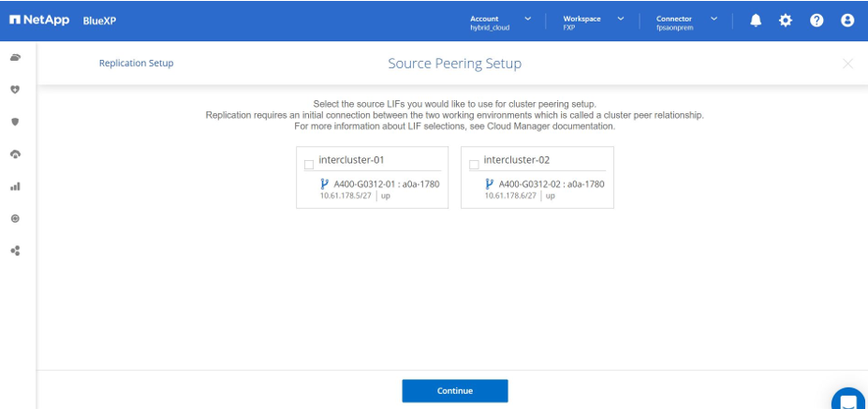Open the Analysis bar-chart sidebar icon
This screenshot has width=868, height=409.
coord(15,186)
